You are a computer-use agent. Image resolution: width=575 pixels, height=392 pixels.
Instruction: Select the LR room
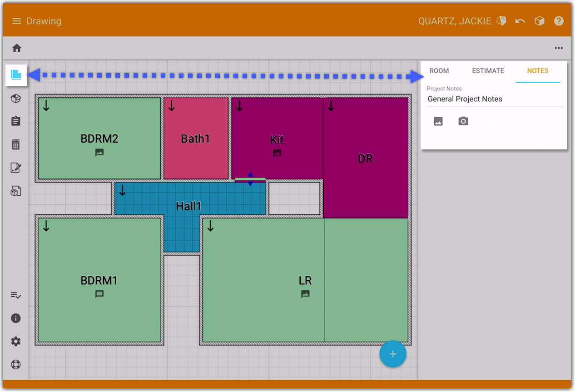point(305,280)
